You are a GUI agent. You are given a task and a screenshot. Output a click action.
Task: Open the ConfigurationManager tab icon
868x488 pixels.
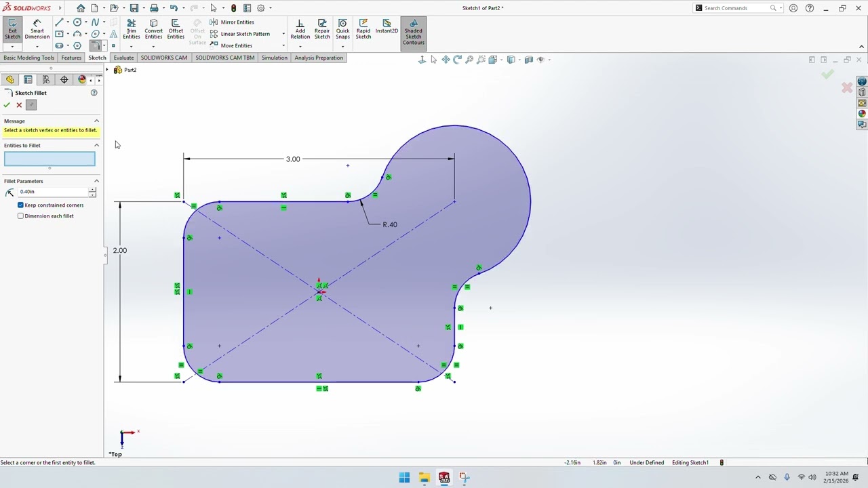[46, 79]
